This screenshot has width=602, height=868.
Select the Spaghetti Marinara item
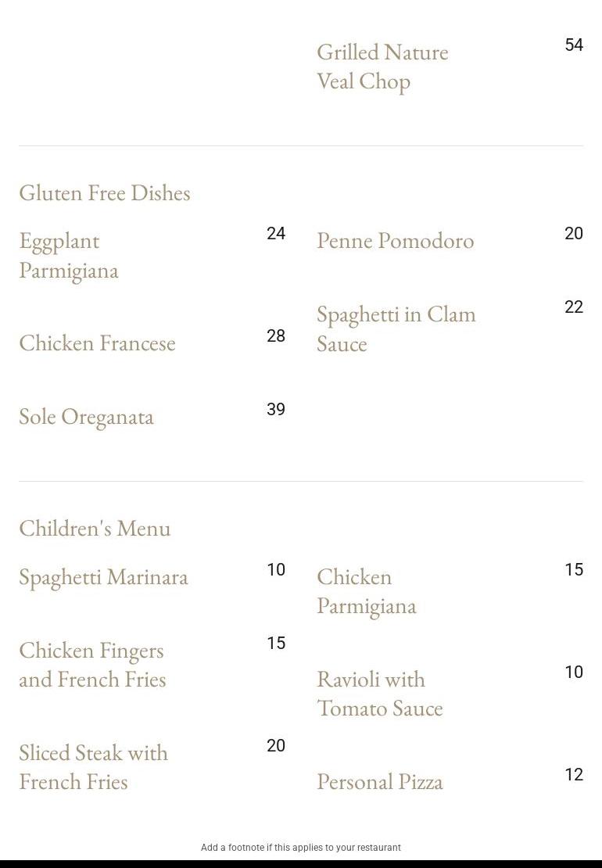103,577
